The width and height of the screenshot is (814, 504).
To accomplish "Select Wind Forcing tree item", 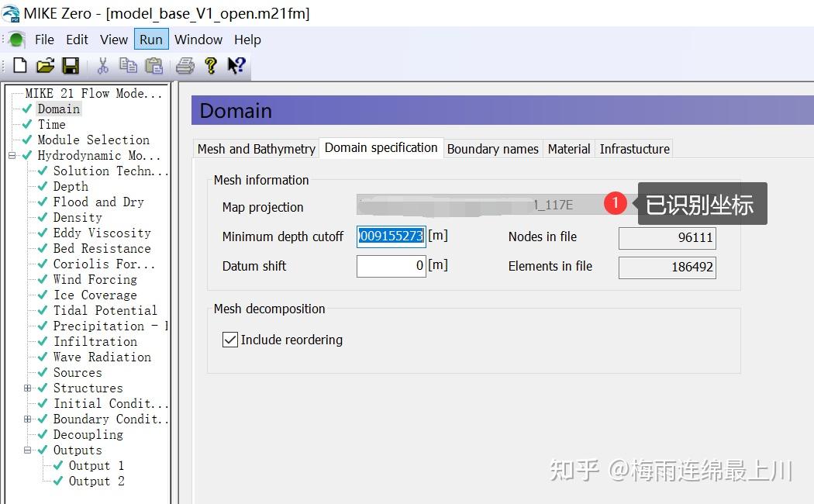I will click(95, 280).
